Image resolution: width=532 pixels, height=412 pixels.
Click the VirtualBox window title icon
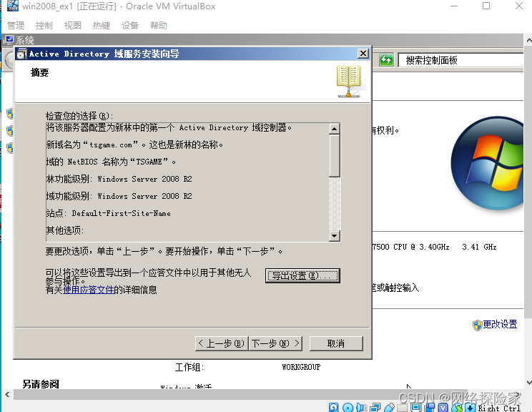pos(13,6)
